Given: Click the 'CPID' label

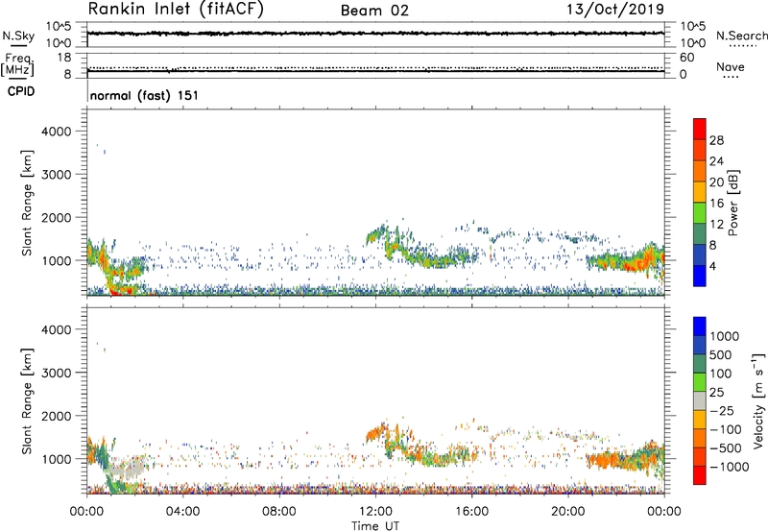Looking at the screenshot, I should [x=21, y=91].
